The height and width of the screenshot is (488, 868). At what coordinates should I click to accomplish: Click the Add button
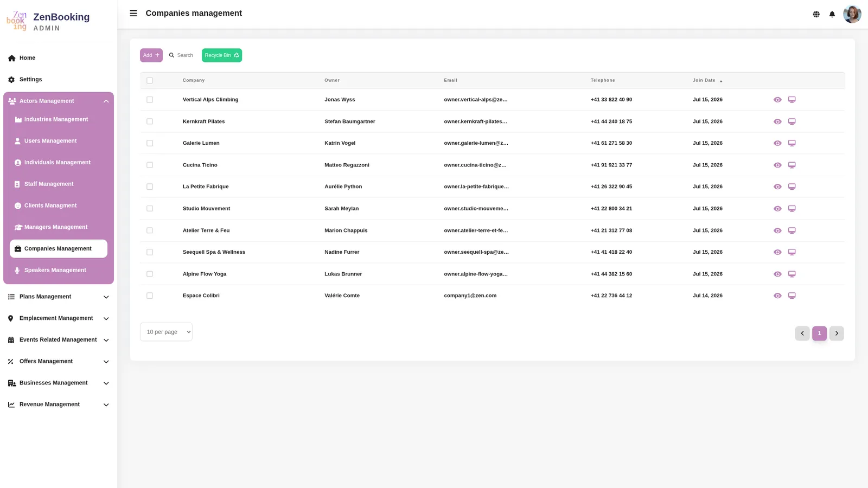pos(151,55)
